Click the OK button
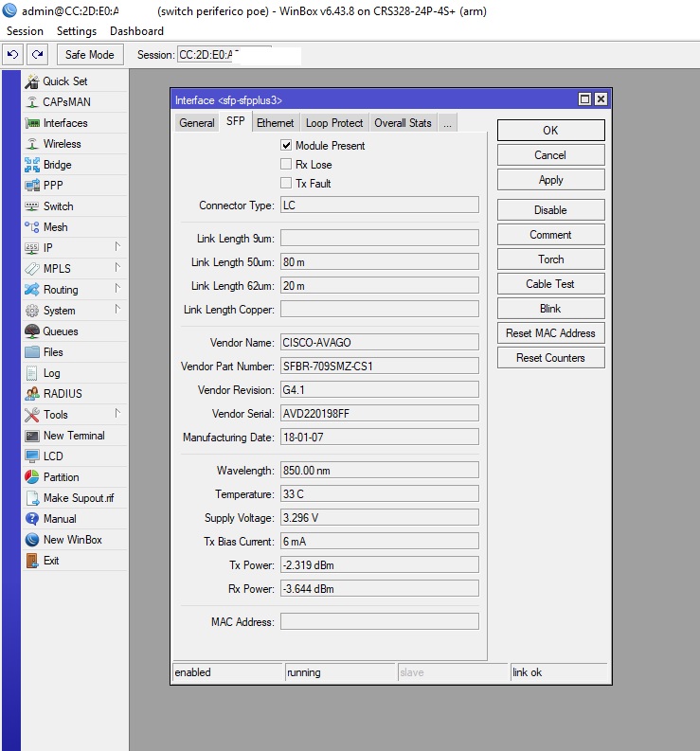The height and width of the screenshot is (751, 700). (551, 131)
